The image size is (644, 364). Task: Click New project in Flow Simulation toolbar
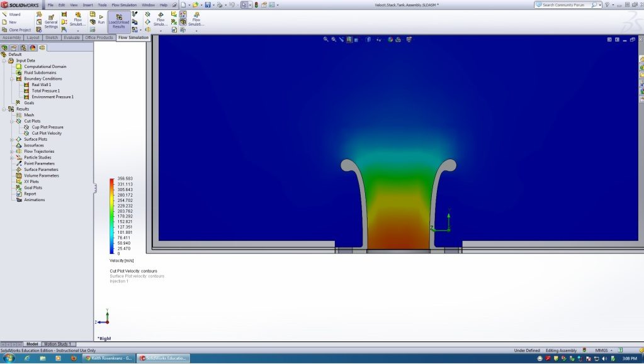[10, 22]
